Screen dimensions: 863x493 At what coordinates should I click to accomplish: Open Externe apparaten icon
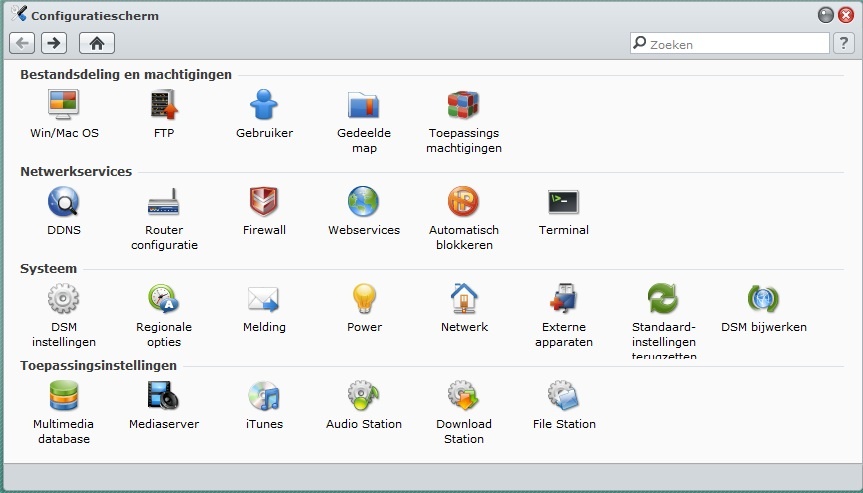point(564,298)
